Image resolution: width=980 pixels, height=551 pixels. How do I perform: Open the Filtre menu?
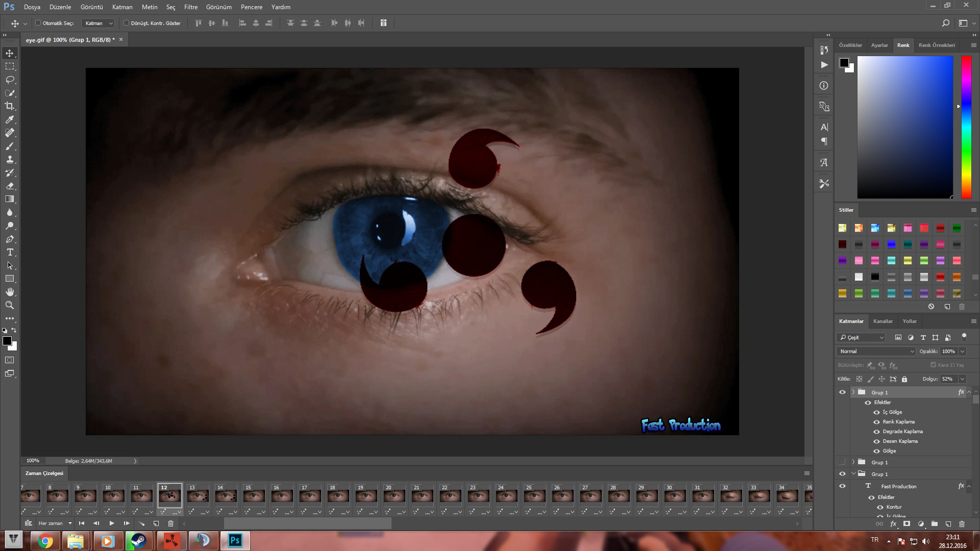point(191,7)
